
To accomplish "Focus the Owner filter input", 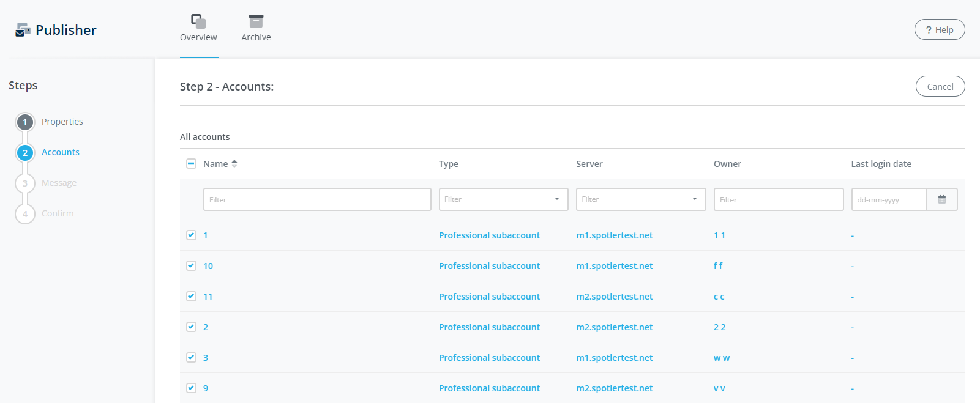I will 779,199.
